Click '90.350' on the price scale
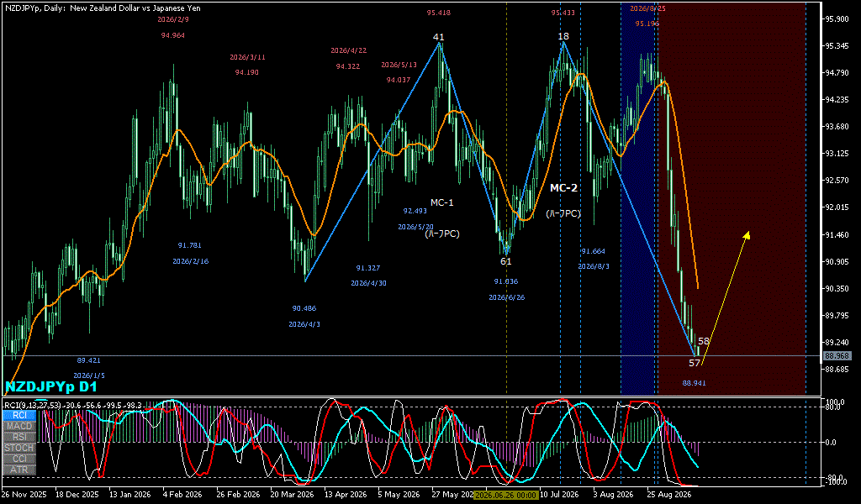The height and width of the screenshot is (504, 861). 837,288
